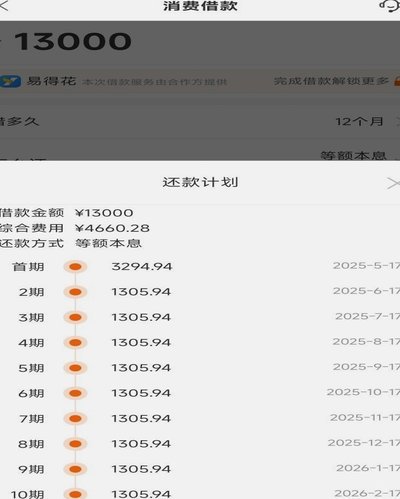This screenshot has width=400, height=499.
Task: Tap the due date 2025-11-17
Action: [x=365, y=418]
